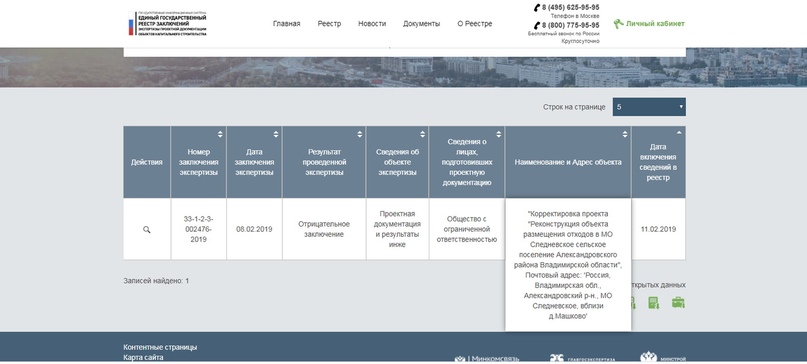Download open data via the briefcase icon
The height and width of the screenshot is (364, 807).
678,303
